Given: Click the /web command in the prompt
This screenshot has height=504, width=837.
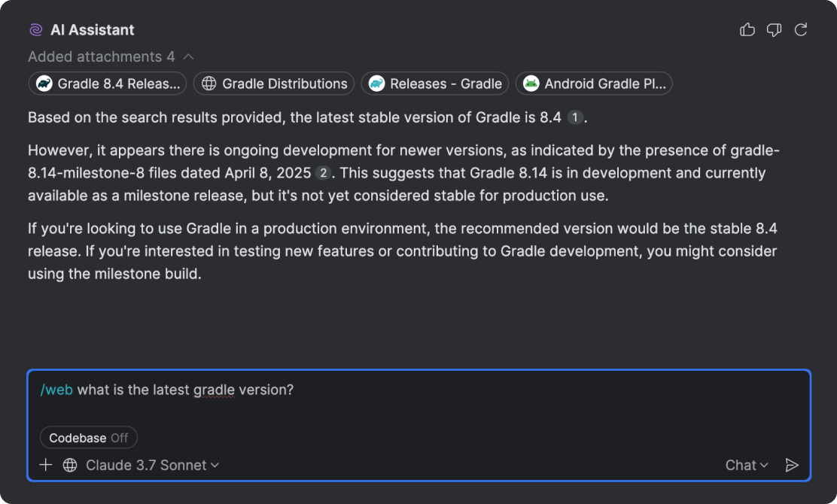Looking at the screenshot, I should [56, 390].
